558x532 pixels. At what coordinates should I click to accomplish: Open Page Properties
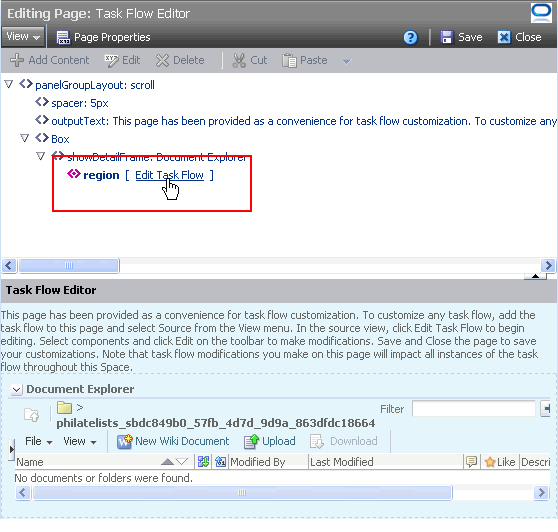pyautogui.click(x=104, y=37)
